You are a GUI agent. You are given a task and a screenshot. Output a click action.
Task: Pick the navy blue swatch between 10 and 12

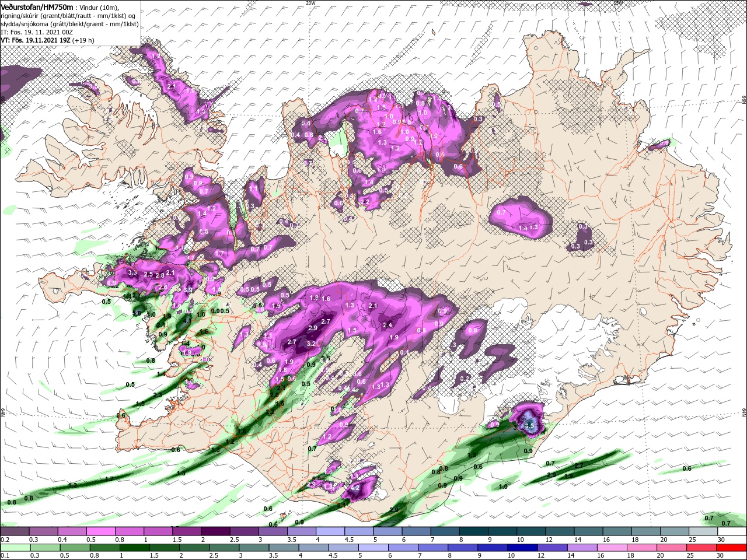pos(522,547)
